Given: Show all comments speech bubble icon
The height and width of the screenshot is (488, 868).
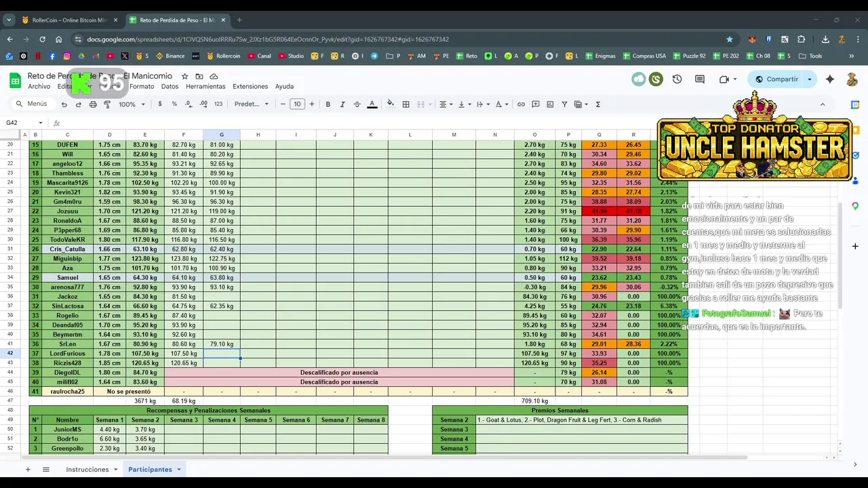Looking at the screenshot, I should [700, 79].
